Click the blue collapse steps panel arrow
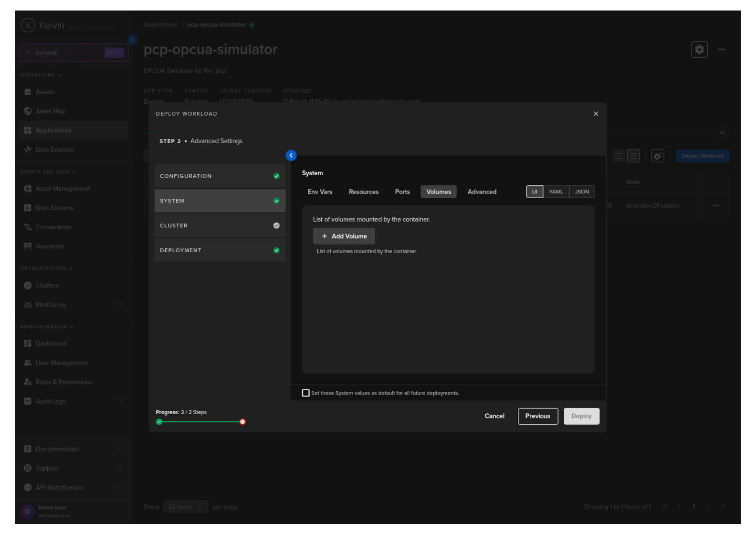Viewport: 756px width, 535px height. pyautogui.click(x=291, y=156)
